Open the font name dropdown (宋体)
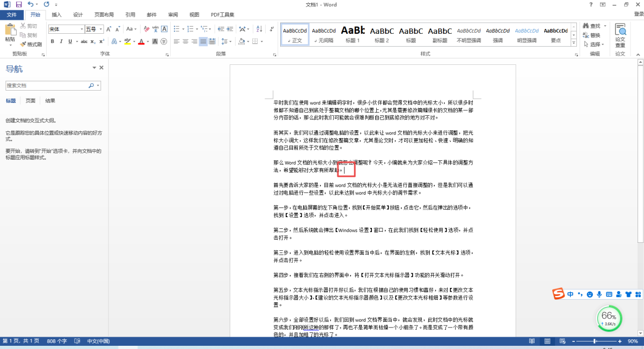 tap(66, 29)
